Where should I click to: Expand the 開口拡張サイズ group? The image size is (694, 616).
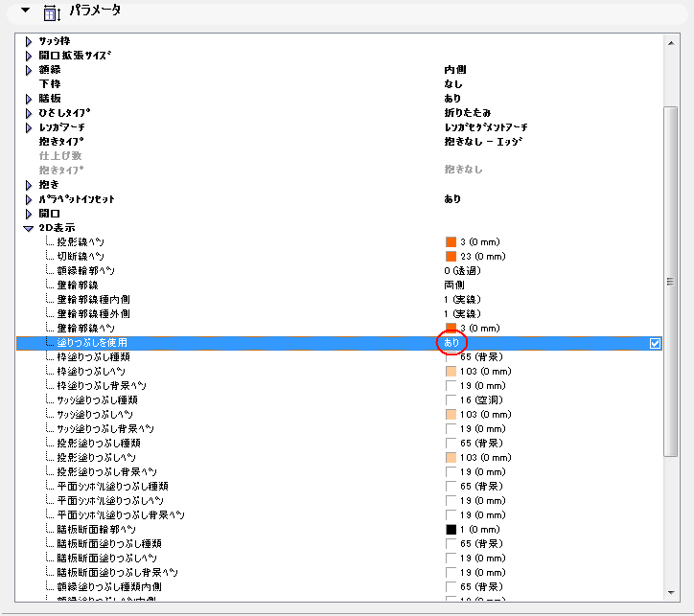(29, 56)
